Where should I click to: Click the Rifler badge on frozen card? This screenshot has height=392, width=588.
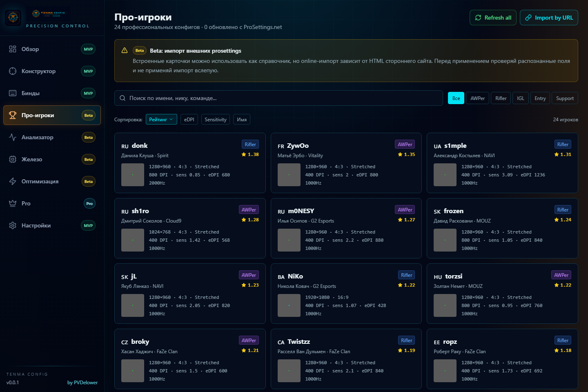click(563, 209)
